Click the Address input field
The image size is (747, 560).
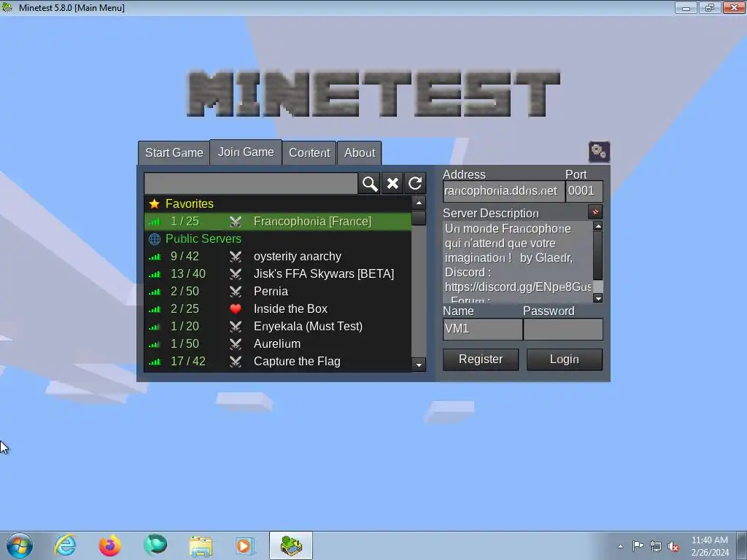[x=503, y=191]
